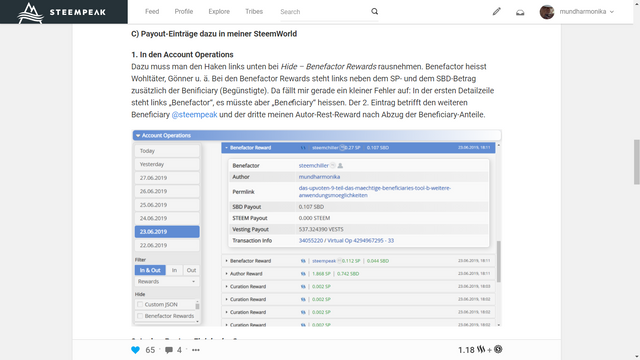This screenshot has height=360, width=640.
Task: Click the search magnifier icon
Action: coord(374,11)
